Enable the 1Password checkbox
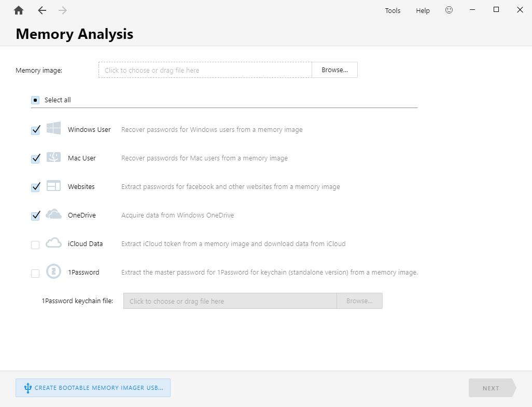Screen dimensions: 532x407 (x=35, y=273)
